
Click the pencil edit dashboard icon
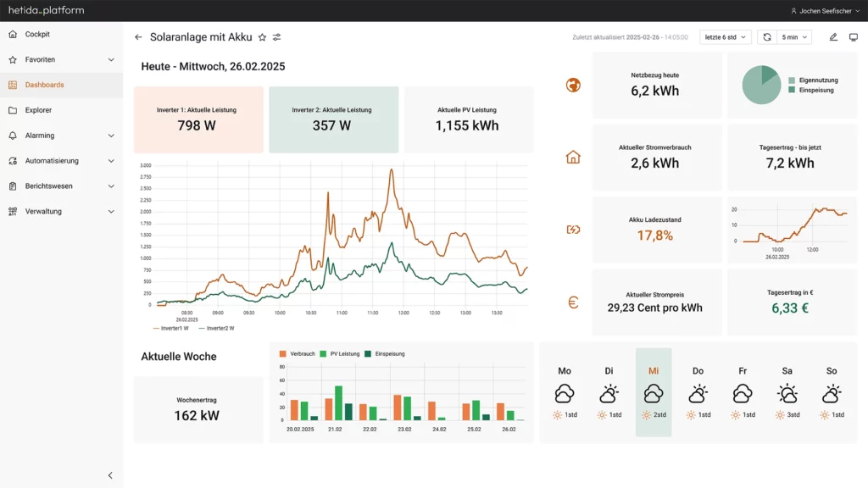833,37
